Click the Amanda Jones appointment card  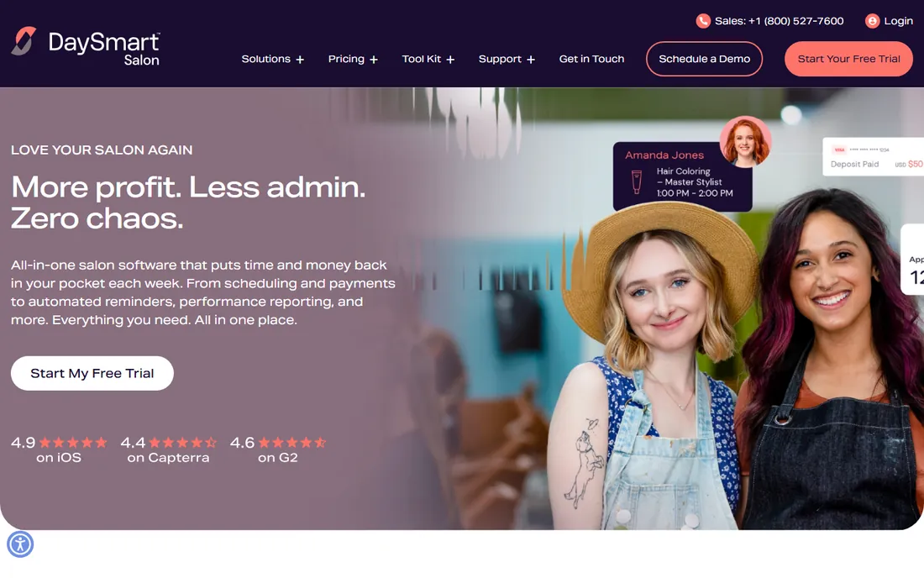682,176
